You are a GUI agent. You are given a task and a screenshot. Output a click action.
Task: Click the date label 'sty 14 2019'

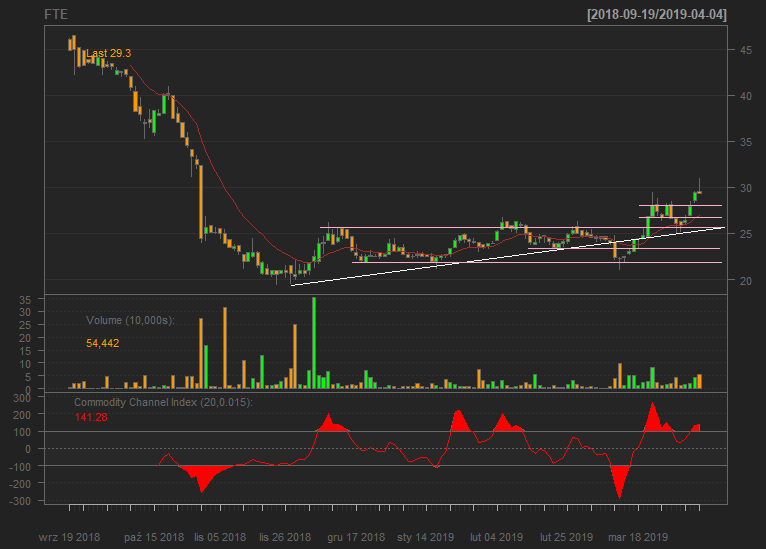[426, 537]
